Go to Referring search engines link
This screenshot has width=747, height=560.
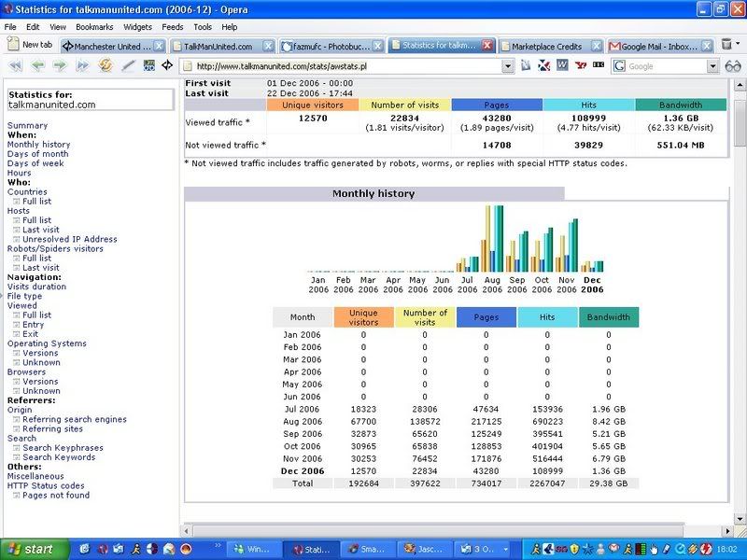[74, 420]
